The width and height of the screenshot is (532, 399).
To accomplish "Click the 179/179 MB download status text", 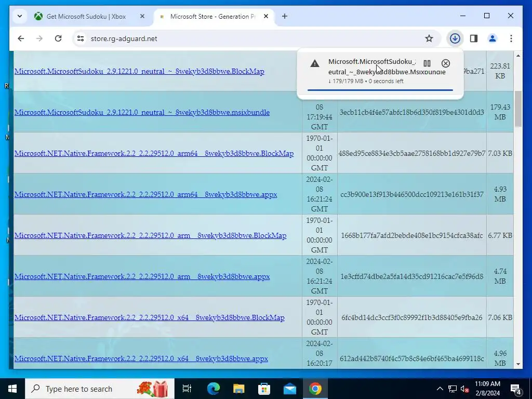I will click(366, 81).
